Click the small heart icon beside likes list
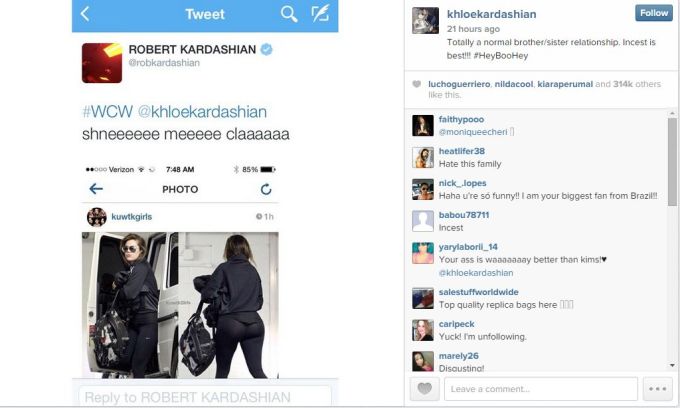The image size is (680, 408). [416, 84]
